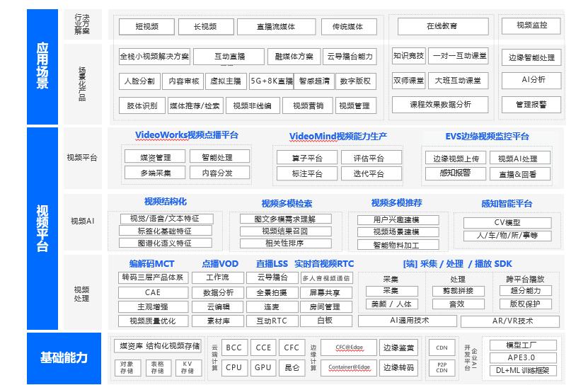Select the 在线教育 box

click(x=443, y=26)
